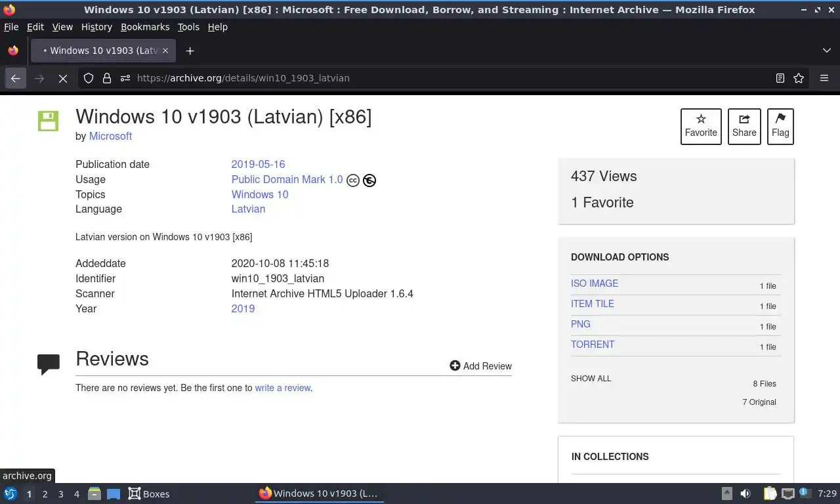Show all download files
This screenshot has width=840, height=504.
[x=591, y=379]
